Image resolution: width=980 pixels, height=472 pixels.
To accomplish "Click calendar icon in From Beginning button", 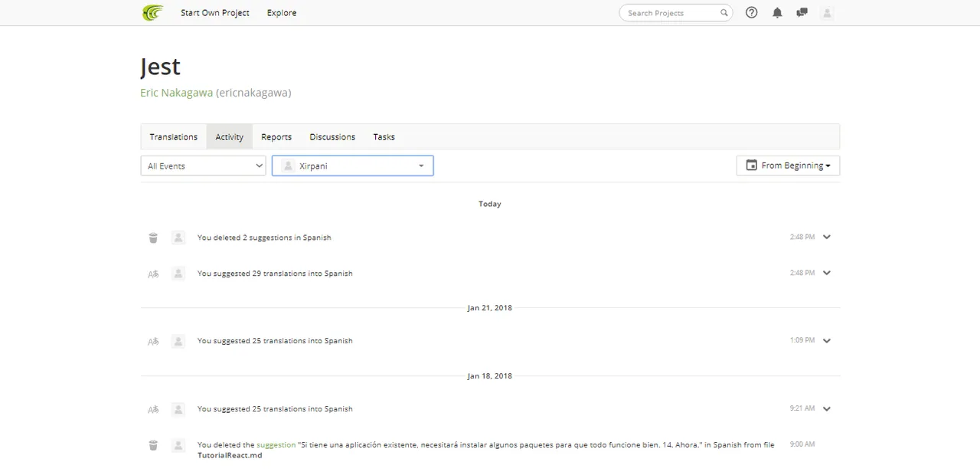I will pos(751,166).
